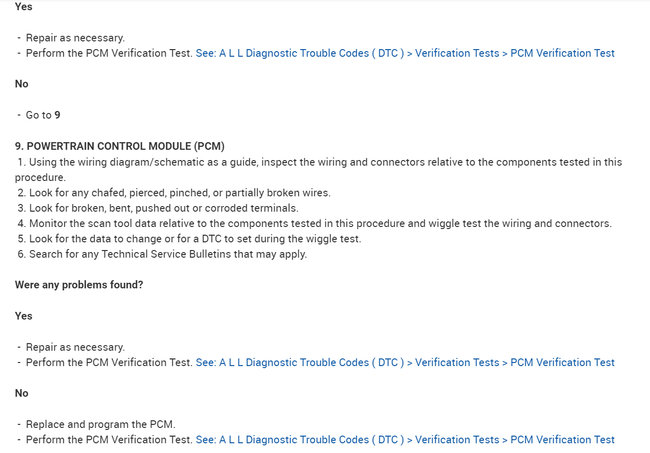Click the 'No' label above 'Go to 9'
The height and width of the screenshot is (453, 650).
[21, 84]
